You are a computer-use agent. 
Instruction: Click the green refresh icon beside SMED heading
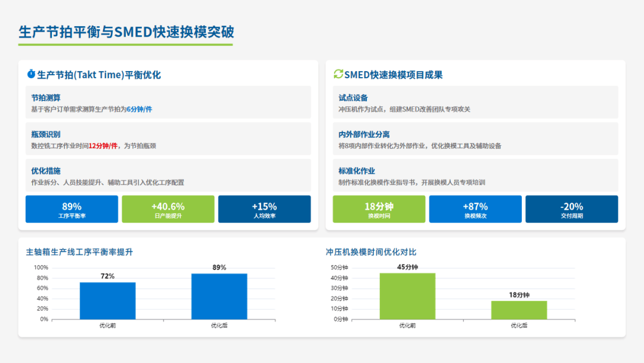pyautogui.click(x=338, y=74)
